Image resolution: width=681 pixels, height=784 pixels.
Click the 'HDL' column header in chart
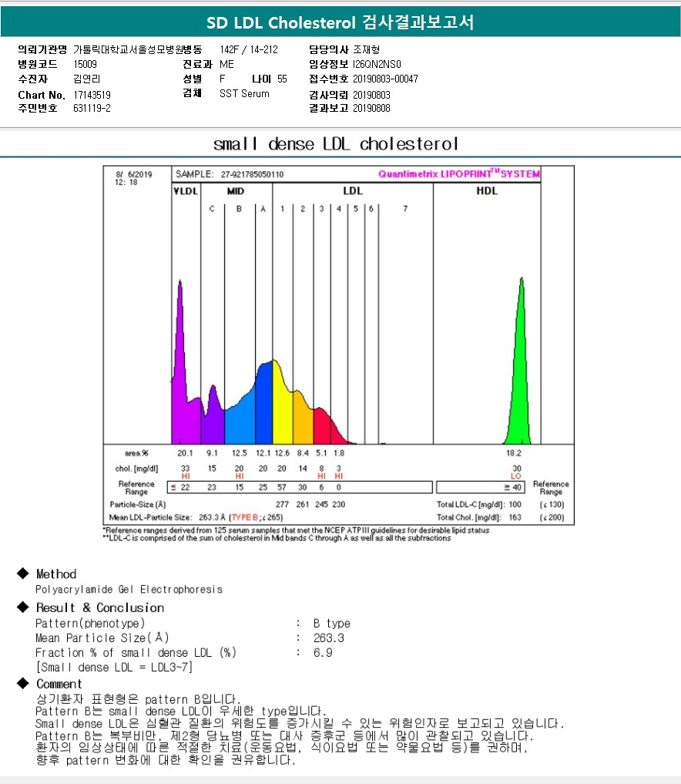click(487, 191)
